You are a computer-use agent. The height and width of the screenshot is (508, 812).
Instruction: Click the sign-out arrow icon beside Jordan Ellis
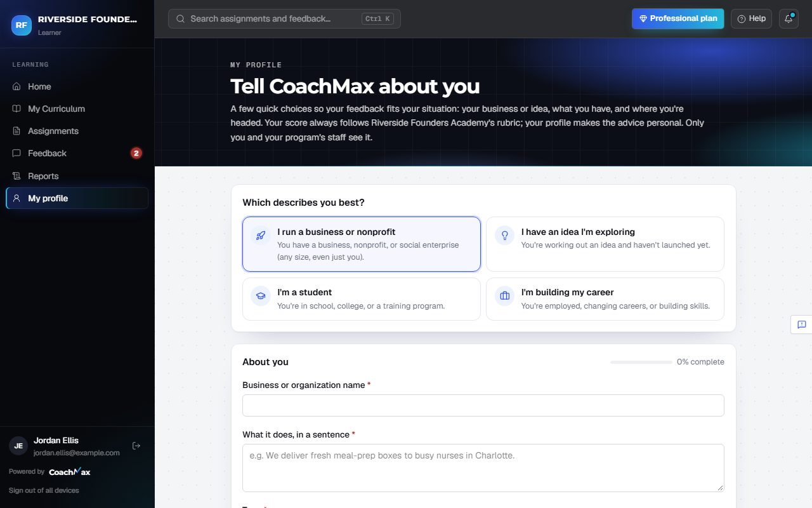point(136,446)
